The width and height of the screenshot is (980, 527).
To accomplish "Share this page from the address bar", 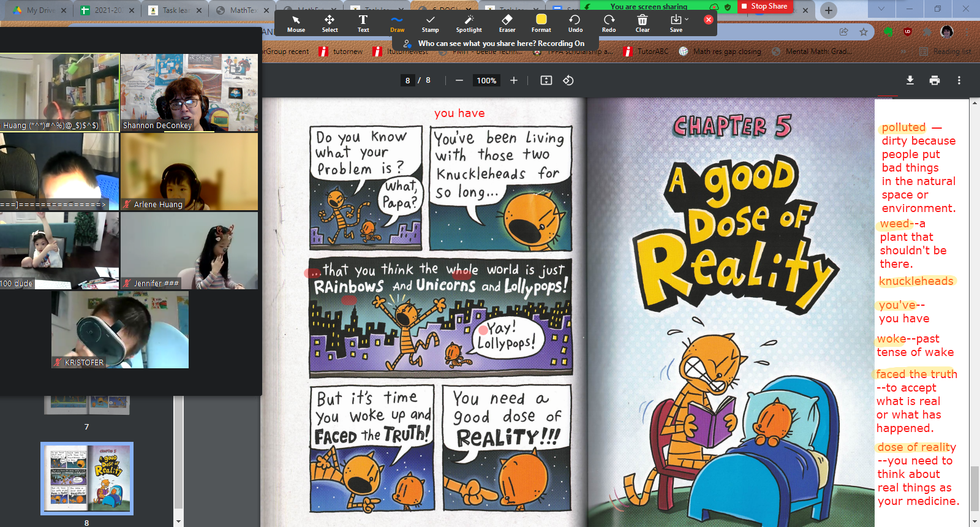I will (x=844, y=32).
